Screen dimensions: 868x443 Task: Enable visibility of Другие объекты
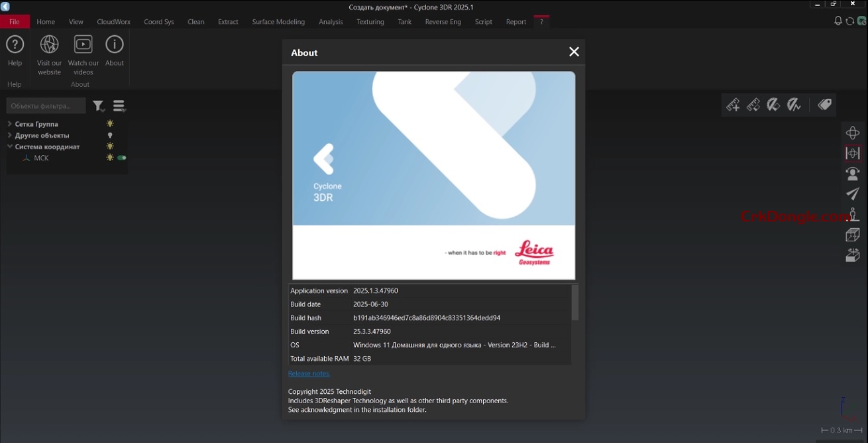coord(110,135)
